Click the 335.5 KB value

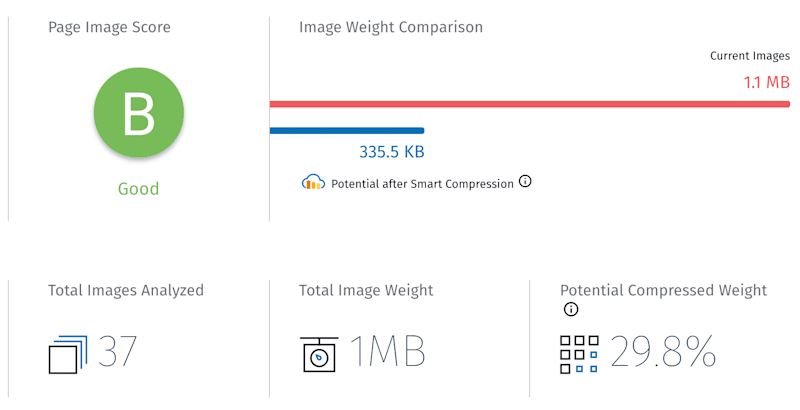pyautogui.click(x=392, y=153)
